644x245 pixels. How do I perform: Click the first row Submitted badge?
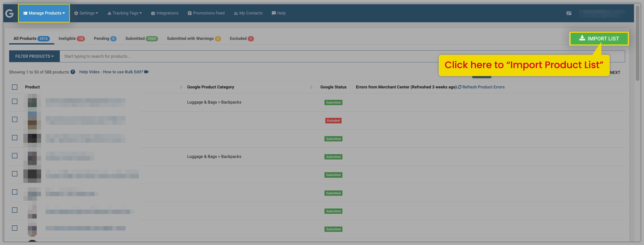coord(333,102)
